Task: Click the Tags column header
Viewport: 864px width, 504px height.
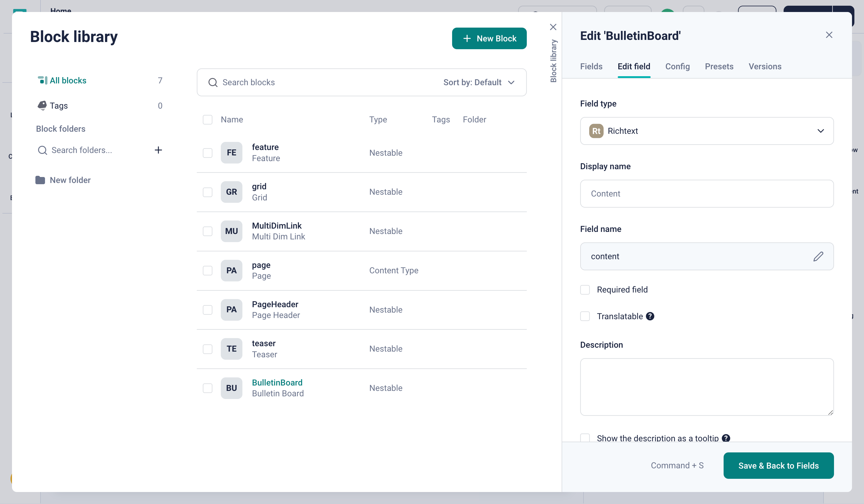Action: 441,120
